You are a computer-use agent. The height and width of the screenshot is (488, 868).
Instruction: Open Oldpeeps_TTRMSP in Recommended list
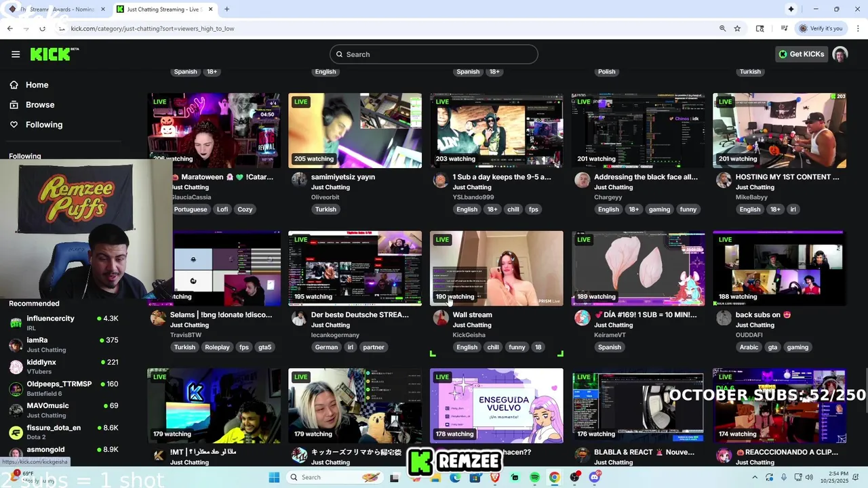pos(64,388)
